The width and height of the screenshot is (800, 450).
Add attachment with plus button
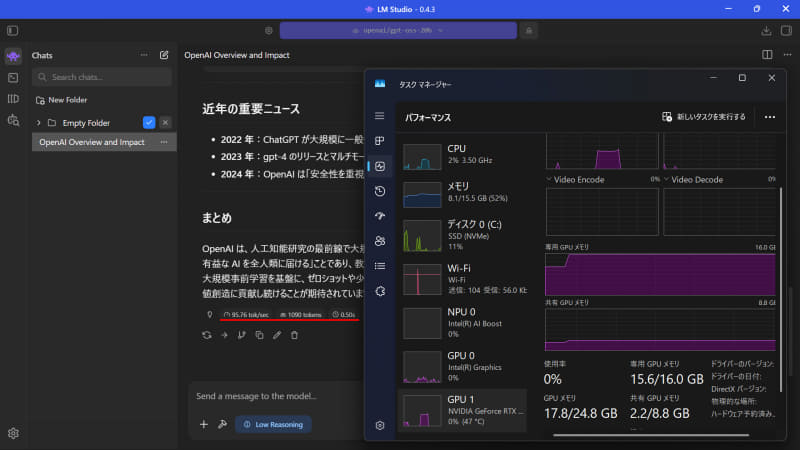click(204, 424)
